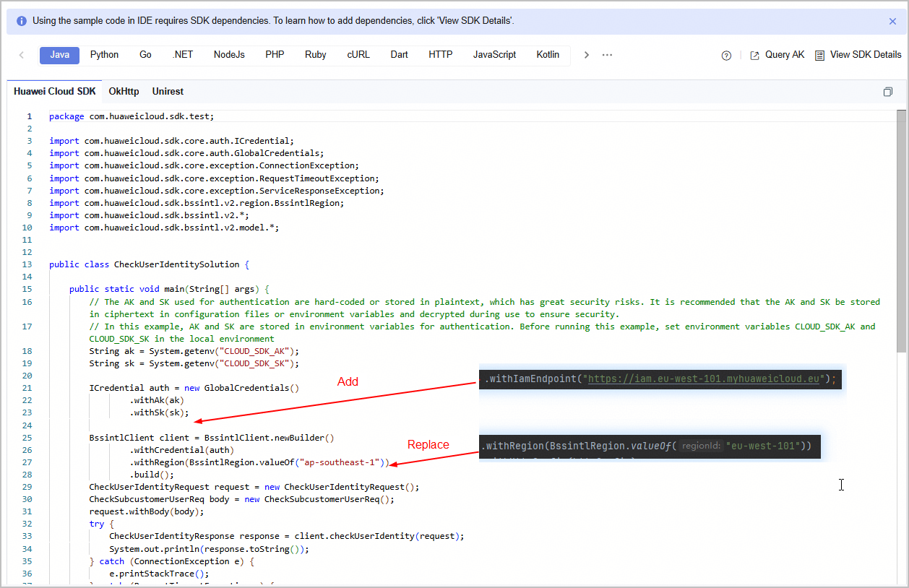Click the client.checkUserIdentity(request) line
The image size is (909, 588).
(x=287, y=536)
